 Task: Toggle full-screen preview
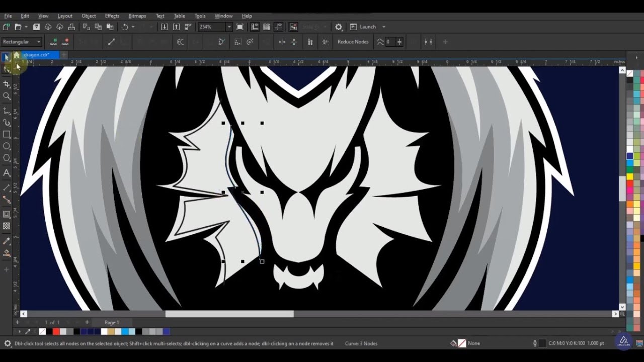coord(240,27)
